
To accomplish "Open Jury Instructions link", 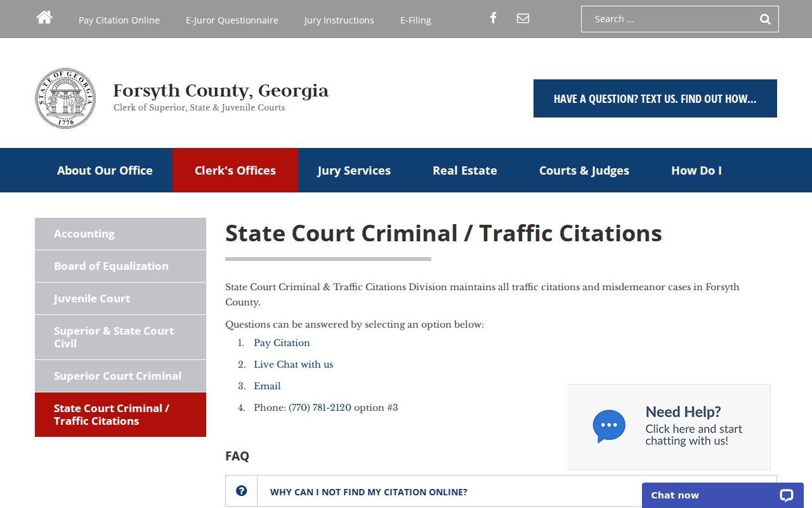I will pyautogui.click(x=339, y=20).
